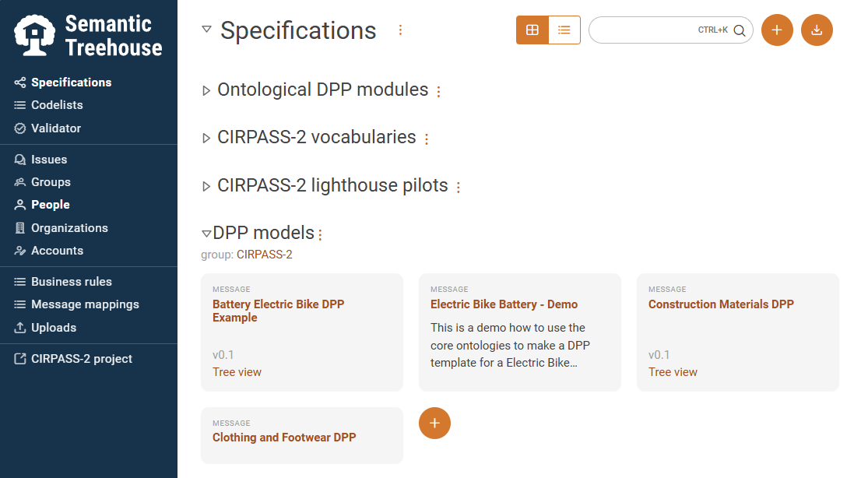
Task: Click the Organizations building icon in sidebar
Action: [20, 228]
